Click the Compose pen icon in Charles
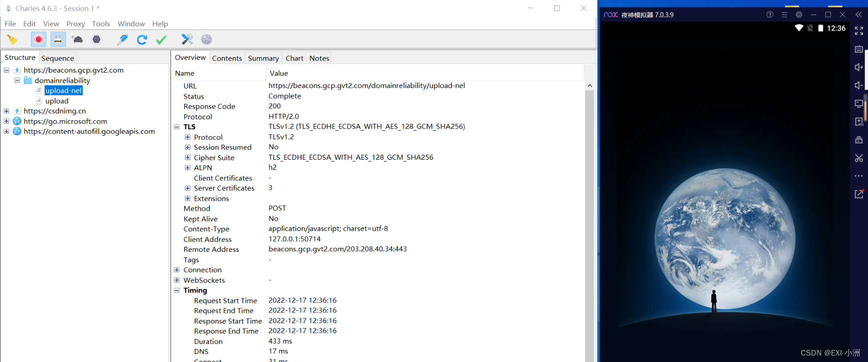 122,40
